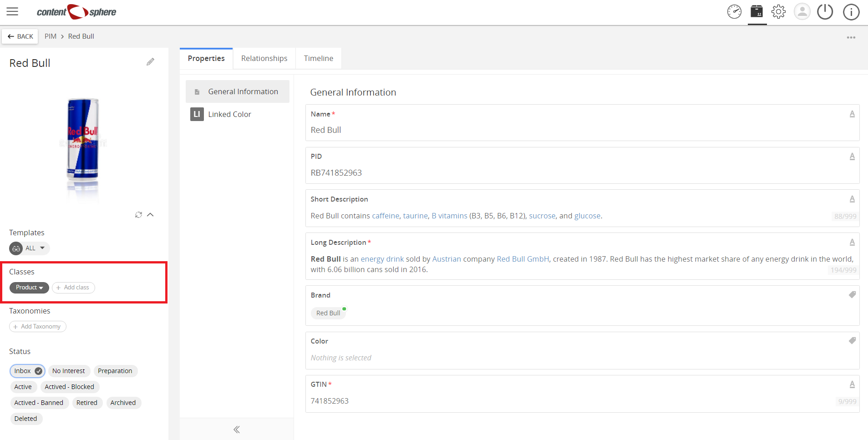Click the Name field value Red Bull
The width and height of the screenshot is (868, 440).
[x=326, y=130]
